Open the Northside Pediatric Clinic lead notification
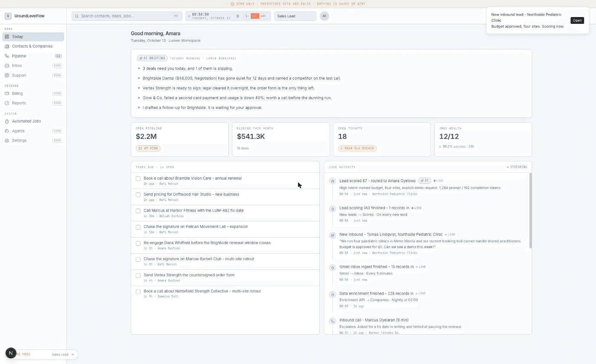Image resolution: width=596 pixels, height=364 pixels. [x=577, y=20]
